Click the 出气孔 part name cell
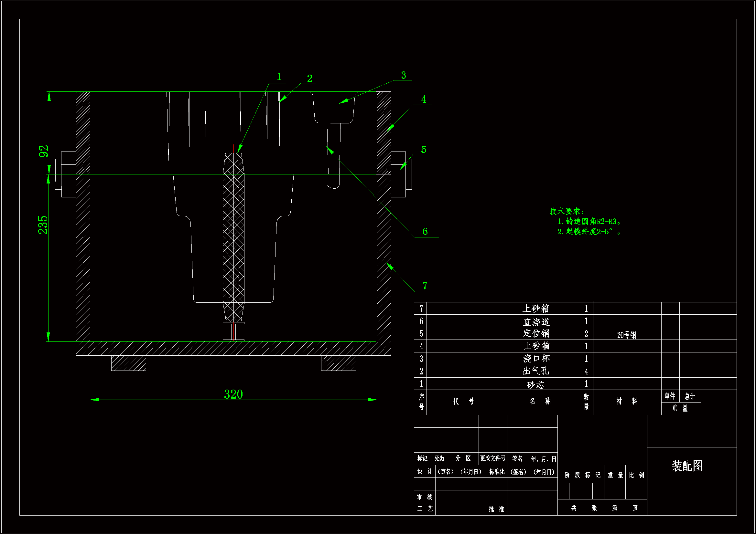Image resolution: width=756 pixels, height=534 pixels. 536,371
